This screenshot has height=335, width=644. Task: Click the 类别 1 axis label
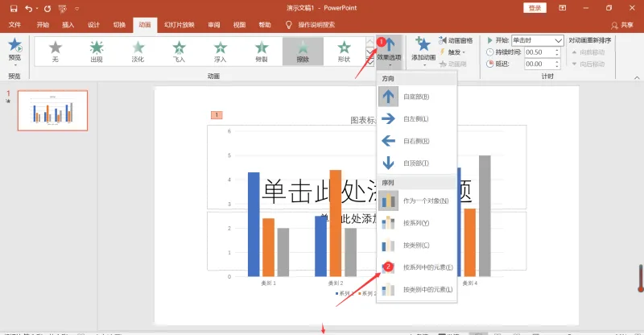tap(269, 283)
